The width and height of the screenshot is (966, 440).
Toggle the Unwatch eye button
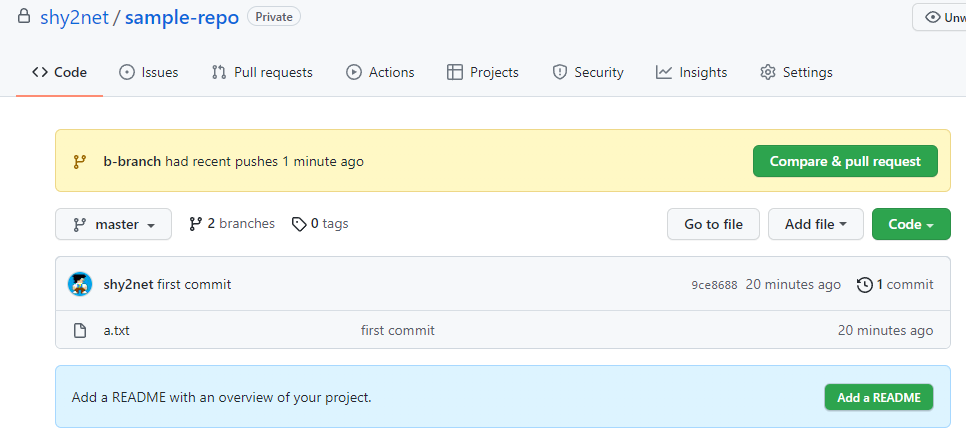tap(939, 17)
